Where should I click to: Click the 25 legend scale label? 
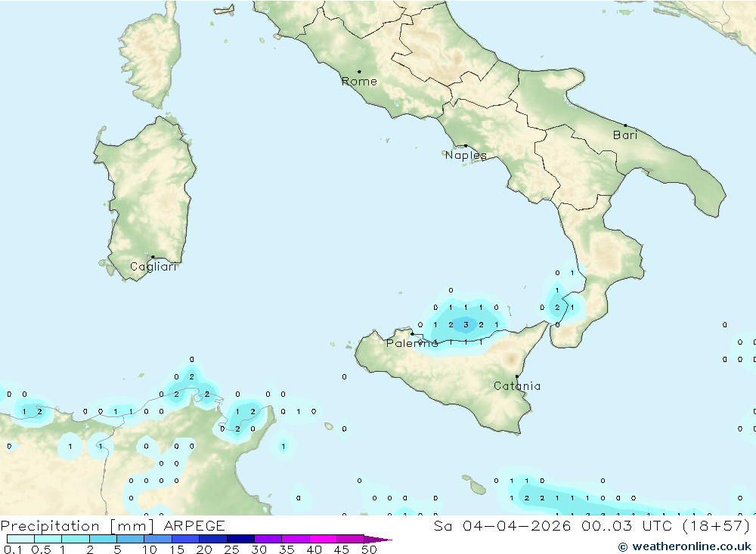point(232,549)
